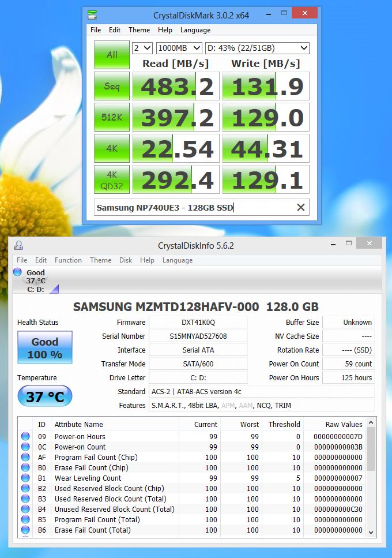The width and height of the screenshot is (392, 558).
Task: Open Theme menu in CrystalDiskInfo
Action: point(100,260)
